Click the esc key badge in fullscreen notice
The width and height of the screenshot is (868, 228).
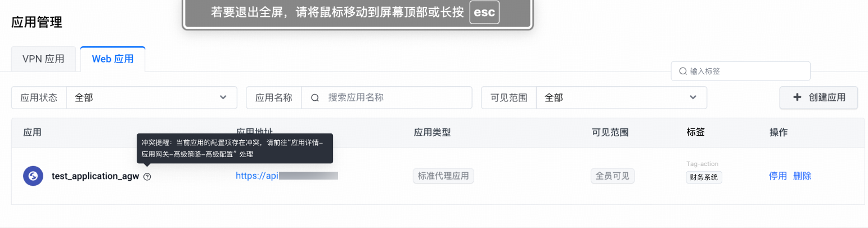484,13
